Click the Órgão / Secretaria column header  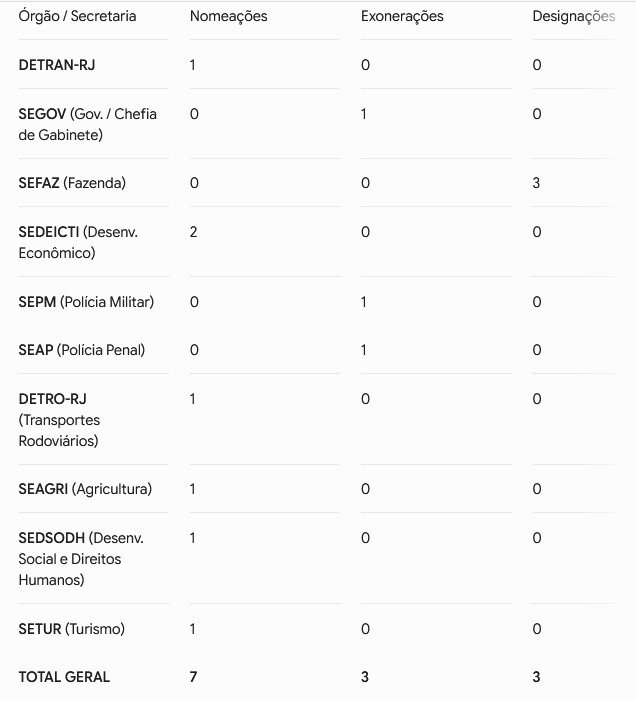(x=77, y=16)
